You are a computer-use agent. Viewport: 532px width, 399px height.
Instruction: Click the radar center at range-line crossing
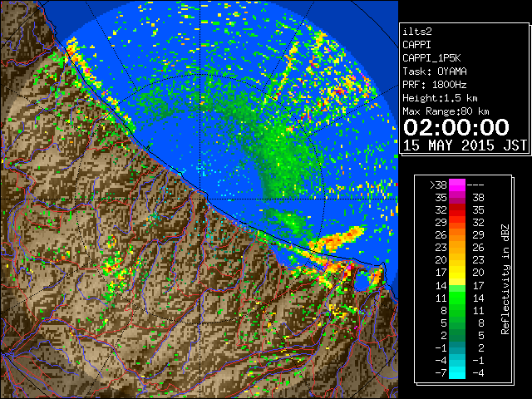pyautogui.click(x=200, y=199)
